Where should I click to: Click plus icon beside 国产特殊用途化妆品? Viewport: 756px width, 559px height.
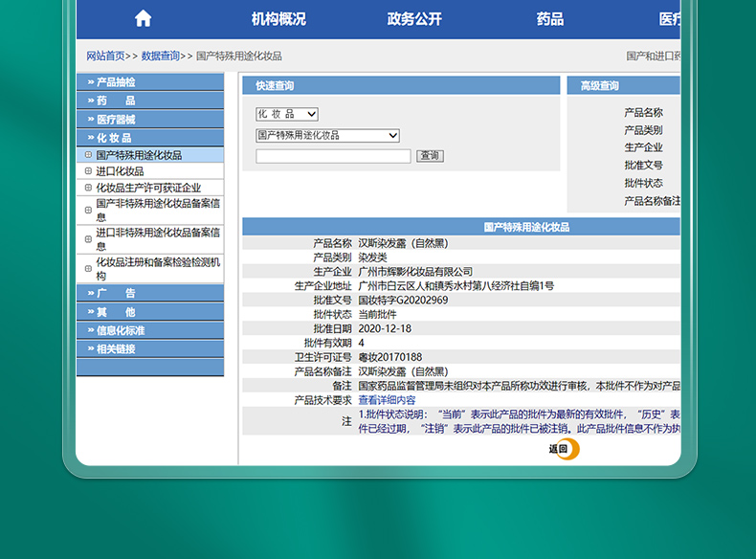tap(88, 155)
